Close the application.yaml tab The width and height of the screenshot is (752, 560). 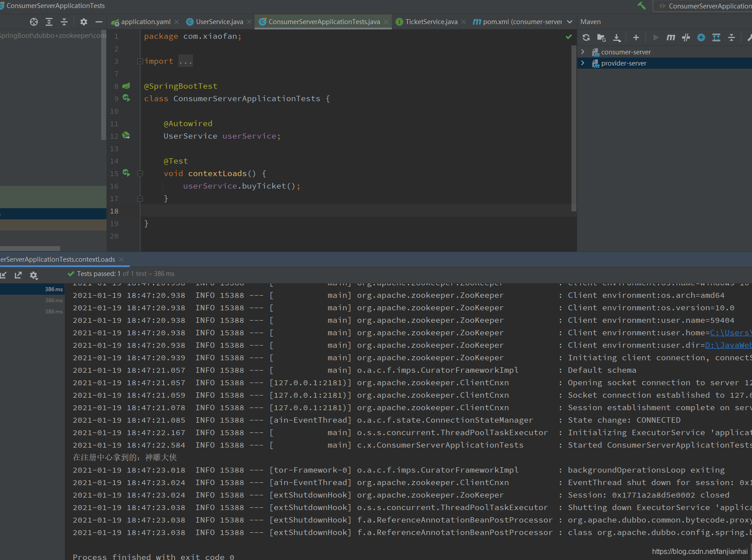tap(177, 22)
